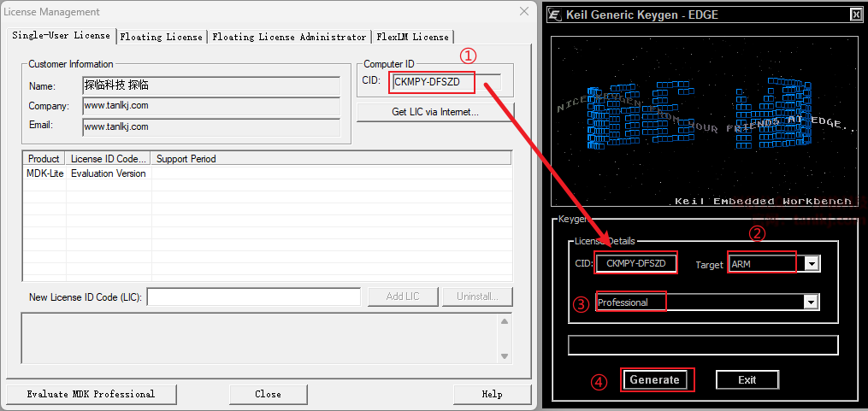Close the License Management dialog via Close button

pos(268,395)
